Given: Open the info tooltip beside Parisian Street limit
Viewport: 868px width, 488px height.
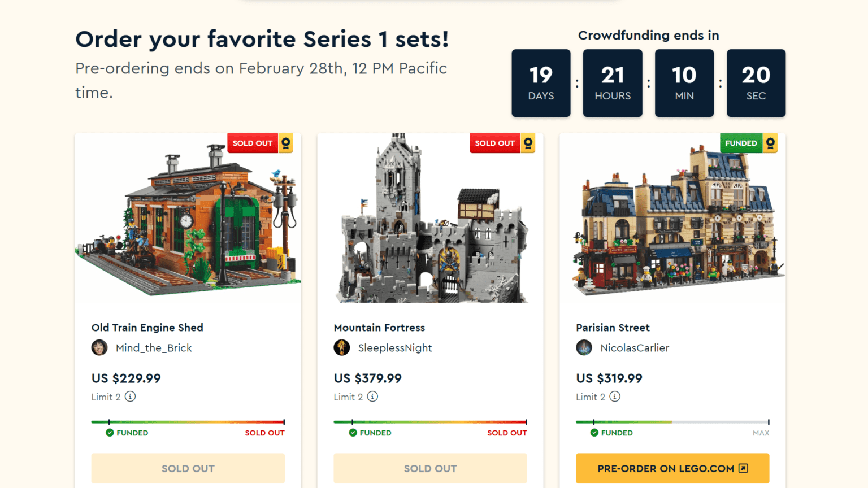Looking at the screenshot, I should coord(615,396).
